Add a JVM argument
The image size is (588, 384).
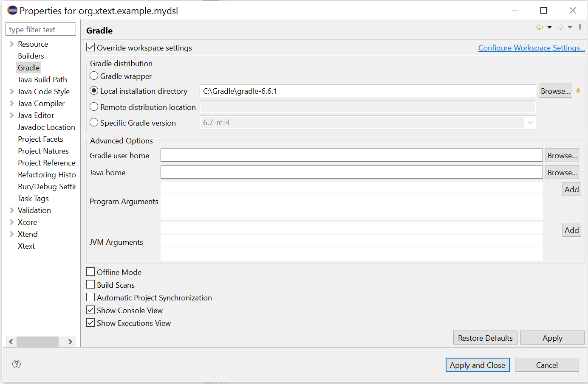click(571, 230)
